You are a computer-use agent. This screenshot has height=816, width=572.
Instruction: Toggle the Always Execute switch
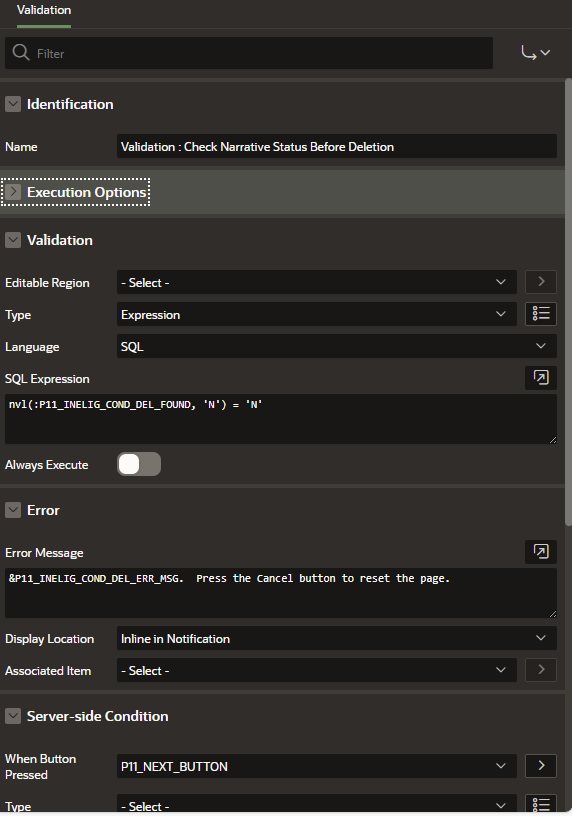point(139,464)
